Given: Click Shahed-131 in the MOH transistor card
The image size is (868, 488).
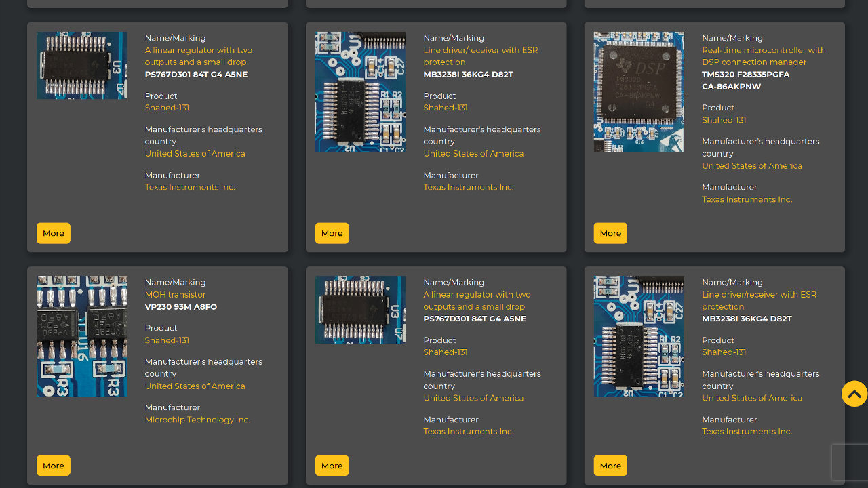Looking at the screenshot, I should tap(167, 340).
